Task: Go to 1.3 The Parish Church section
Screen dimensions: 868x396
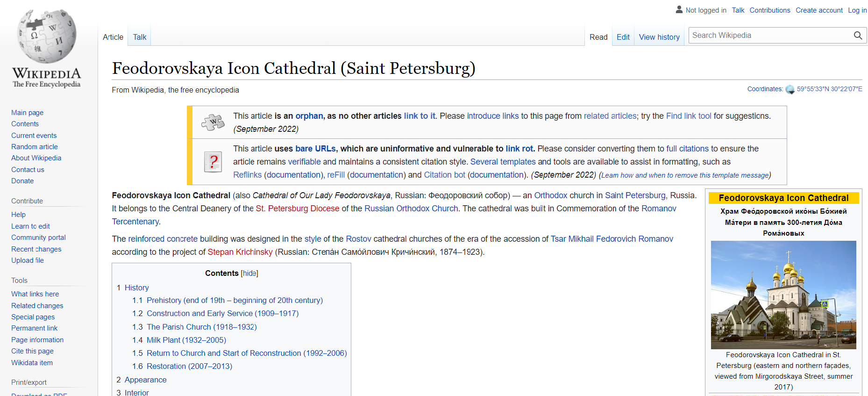Action: 194,327
